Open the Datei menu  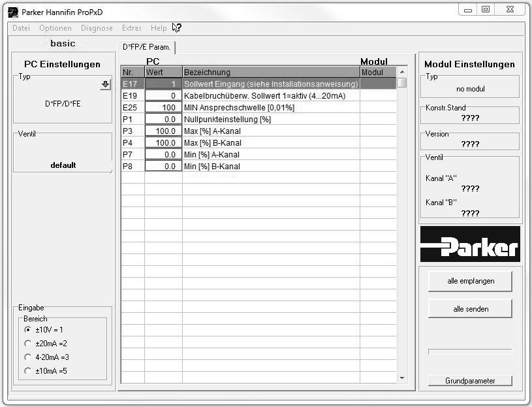[21, 28]
